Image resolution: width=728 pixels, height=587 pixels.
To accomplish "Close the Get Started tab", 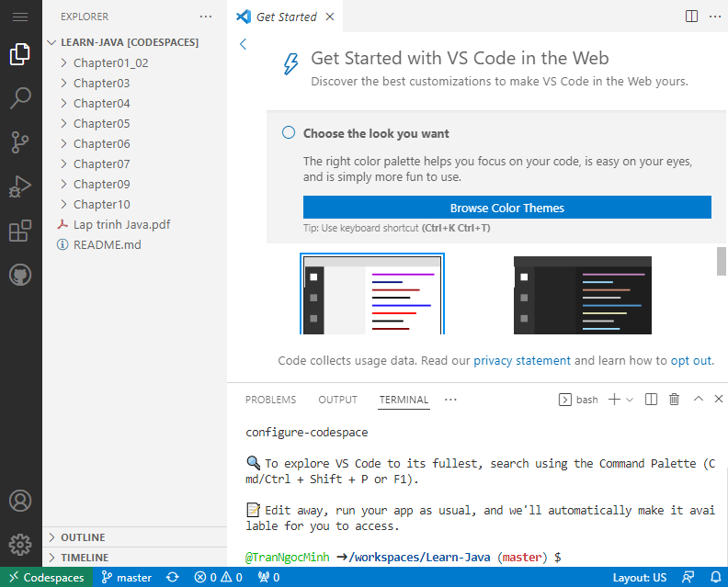I will coord(330,17).
